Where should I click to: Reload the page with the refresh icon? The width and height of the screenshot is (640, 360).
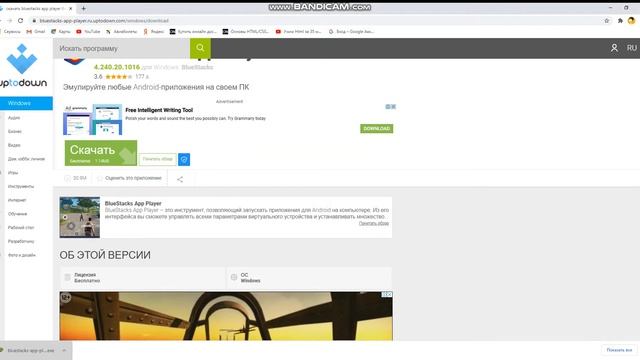[x=20, y=20]
